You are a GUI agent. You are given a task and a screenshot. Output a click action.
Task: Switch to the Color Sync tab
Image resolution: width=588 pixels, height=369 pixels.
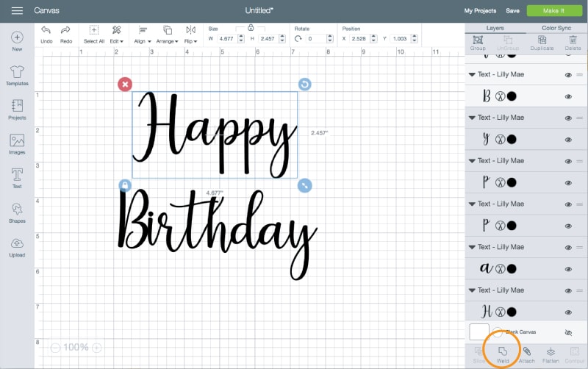click(556, 28)
